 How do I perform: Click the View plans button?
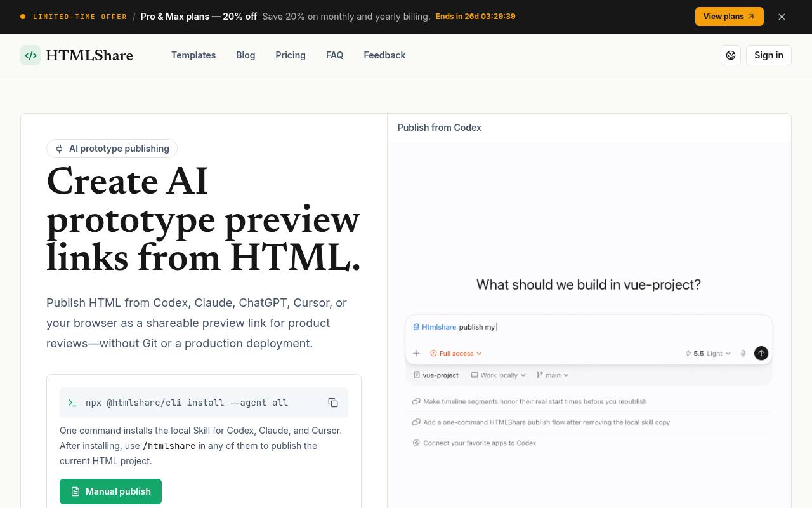(x=730, y=17)
